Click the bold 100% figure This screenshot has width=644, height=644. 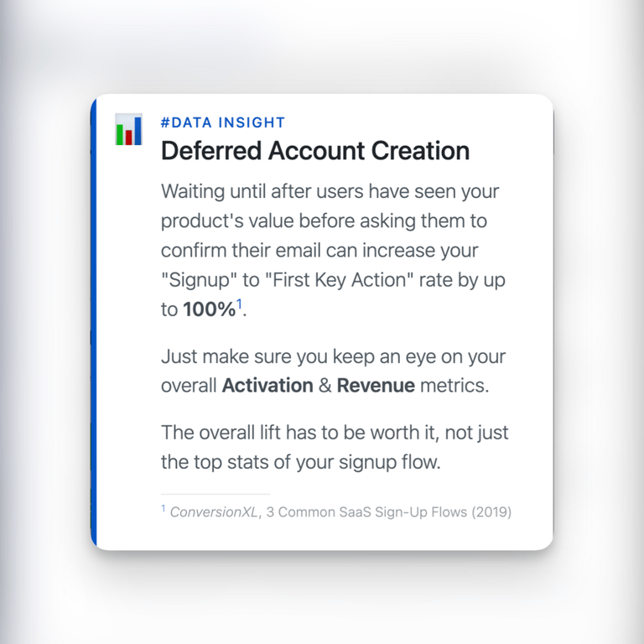209,309
